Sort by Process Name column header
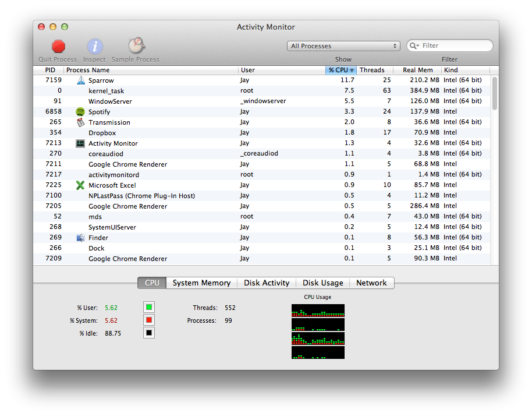The image size is (532, 416). [151, 70]
